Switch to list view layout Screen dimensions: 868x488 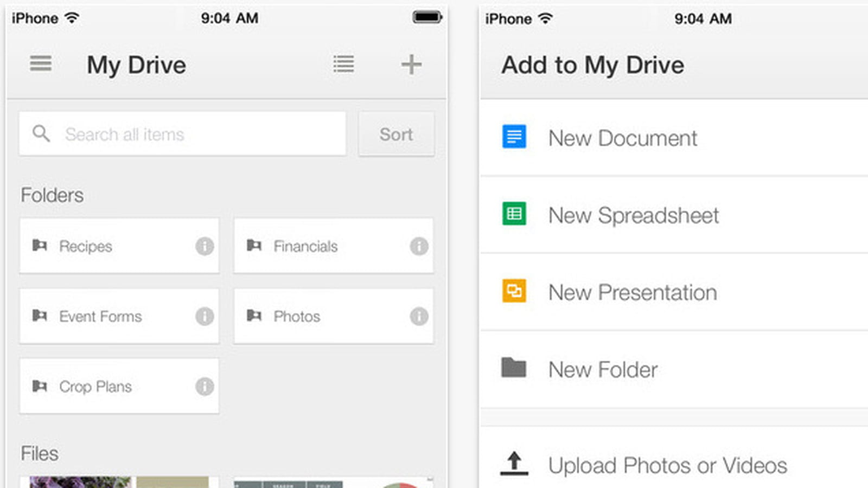coord(343,64)
